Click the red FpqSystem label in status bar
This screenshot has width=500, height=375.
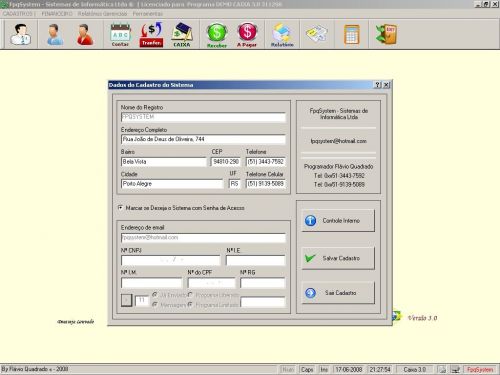[480, 369]
